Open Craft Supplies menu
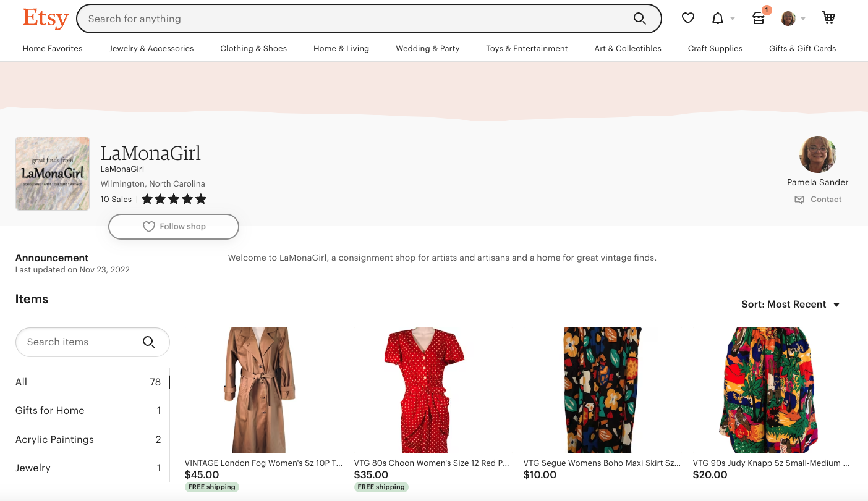The image size is (868, 501). tap(715, 48)
